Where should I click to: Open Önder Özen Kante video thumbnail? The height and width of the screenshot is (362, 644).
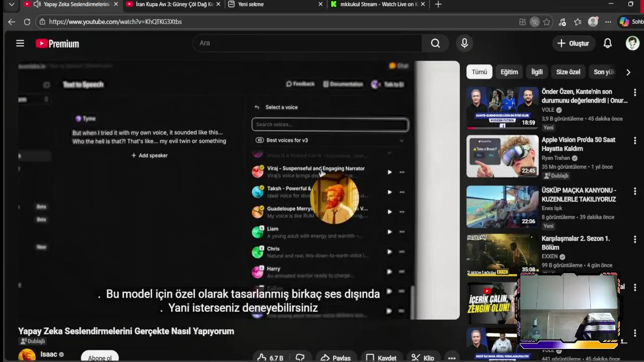click(x=502, y=108)
